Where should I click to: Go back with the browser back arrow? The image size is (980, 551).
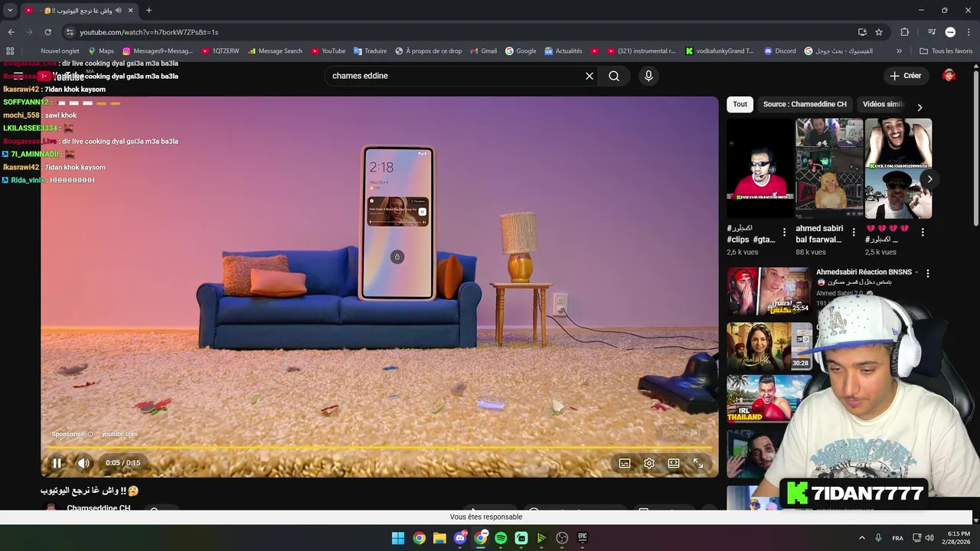[x=11, y=32]
